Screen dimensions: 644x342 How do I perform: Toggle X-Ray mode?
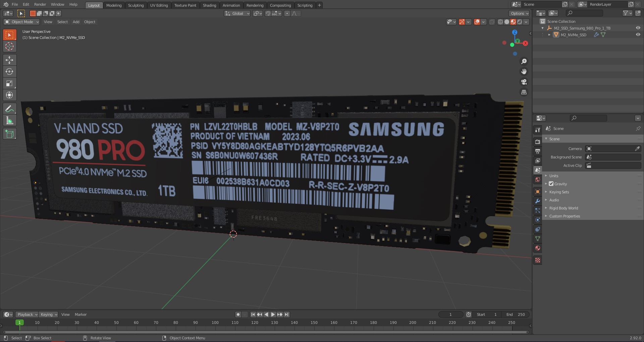pyautogui.click(x=492, y=22)
